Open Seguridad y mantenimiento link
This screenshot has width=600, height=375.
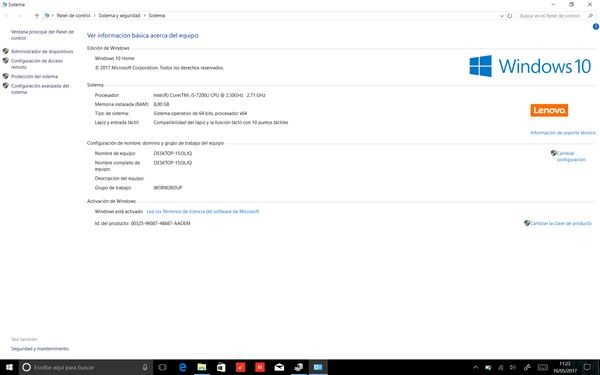pos(40,349)
